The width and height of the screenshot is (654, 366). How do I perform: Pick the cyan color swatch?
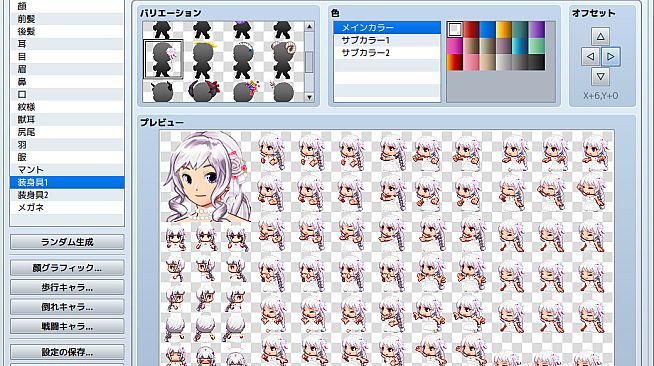pyautogui.click(x=520, y=46)
